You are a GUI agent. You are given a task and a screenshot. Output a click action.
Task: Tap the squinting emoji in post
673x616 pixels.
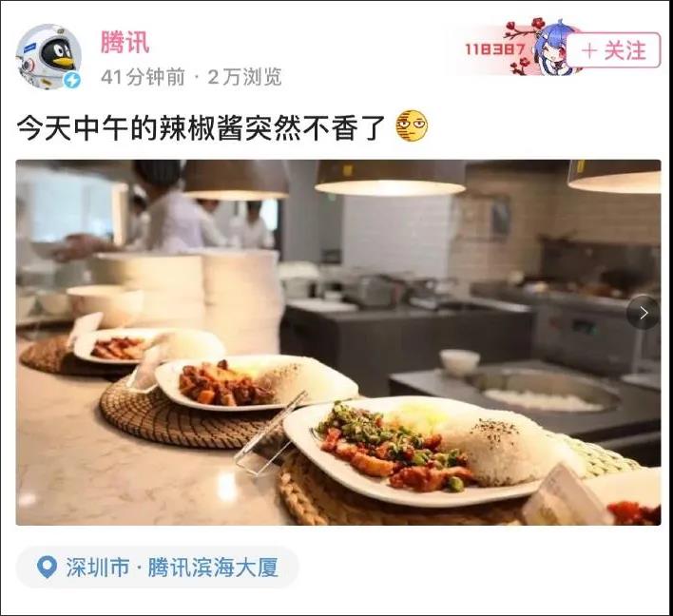pyautogui.click(x=412, y=126)
